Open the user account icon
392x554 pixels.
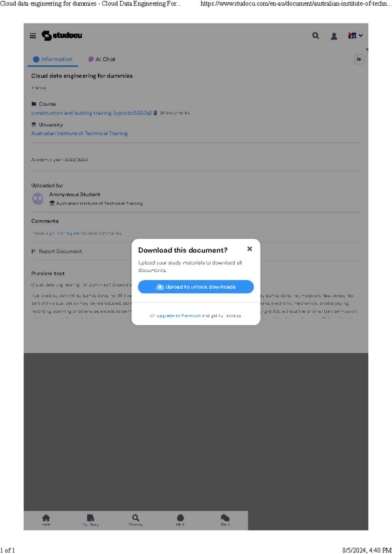pyautogui.click(x=334, y=36)
